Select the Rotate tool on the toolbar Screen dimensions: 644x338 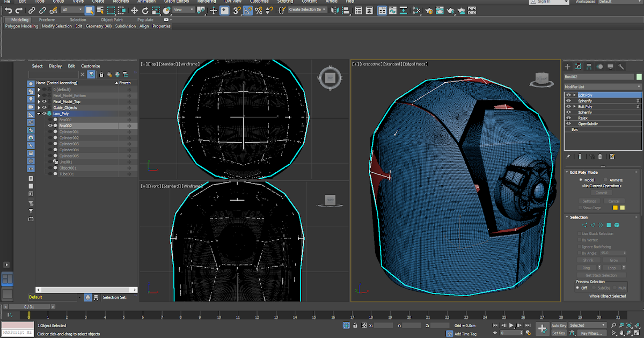tap(145, 11)
